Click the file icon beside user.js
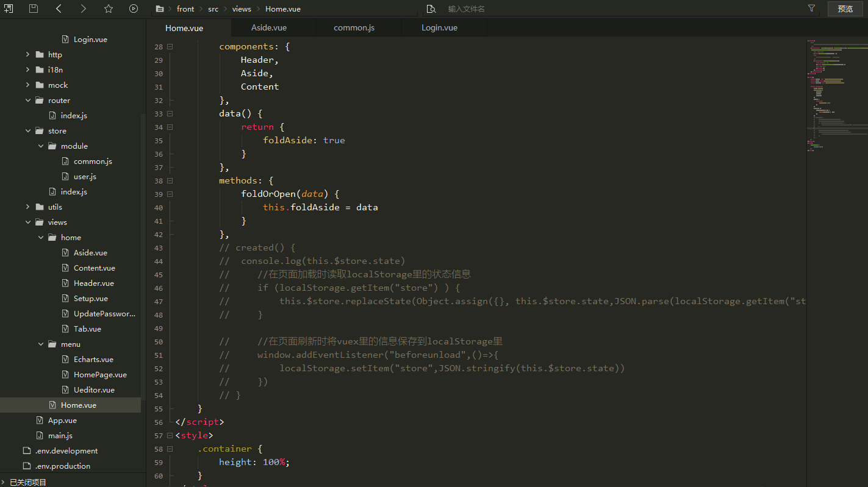Screen dimensions: 868x487 coord(65,176)
